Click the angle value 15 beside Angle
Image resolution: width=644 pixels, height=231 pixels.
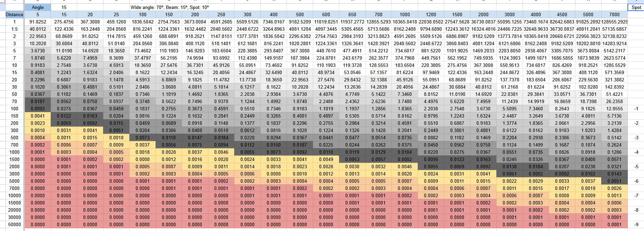click(x=64, y=7)
